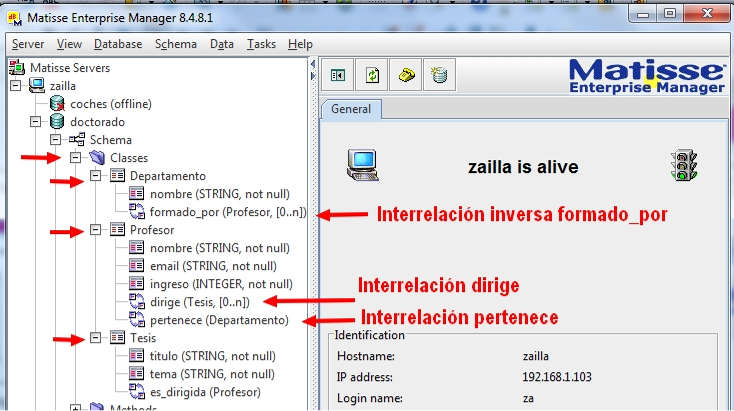Click the Departamento class table icon
Viewport: 734px width, 411px height.
[117, 176]
